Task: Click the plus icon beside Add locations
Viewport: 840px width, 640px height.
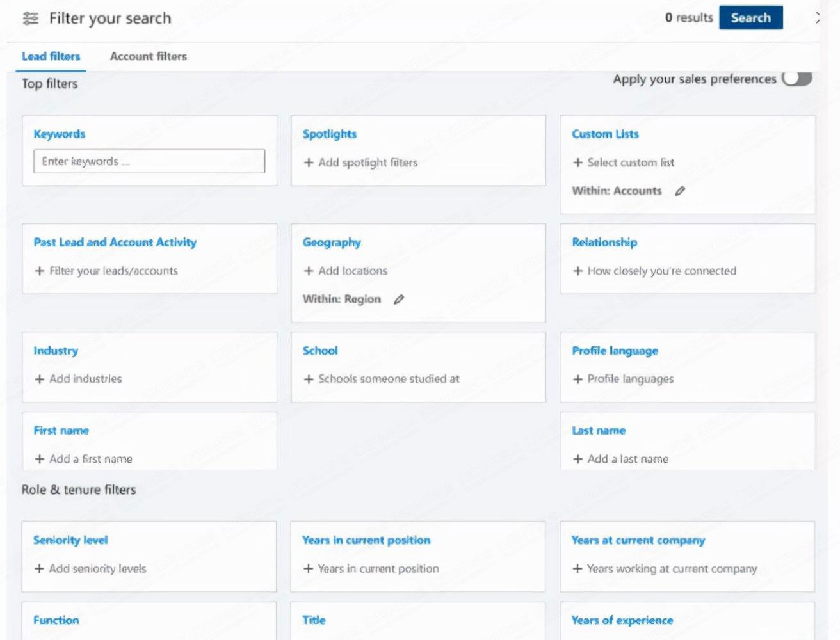Action: pyautogui.click(x=309, y=271)
